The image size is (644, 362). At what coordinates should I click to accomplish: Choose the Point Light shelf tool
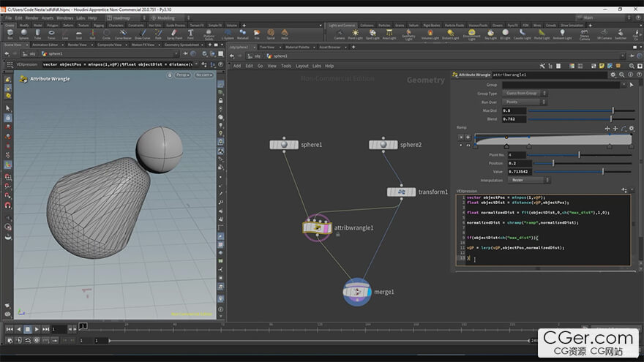(x=355, y=34)
